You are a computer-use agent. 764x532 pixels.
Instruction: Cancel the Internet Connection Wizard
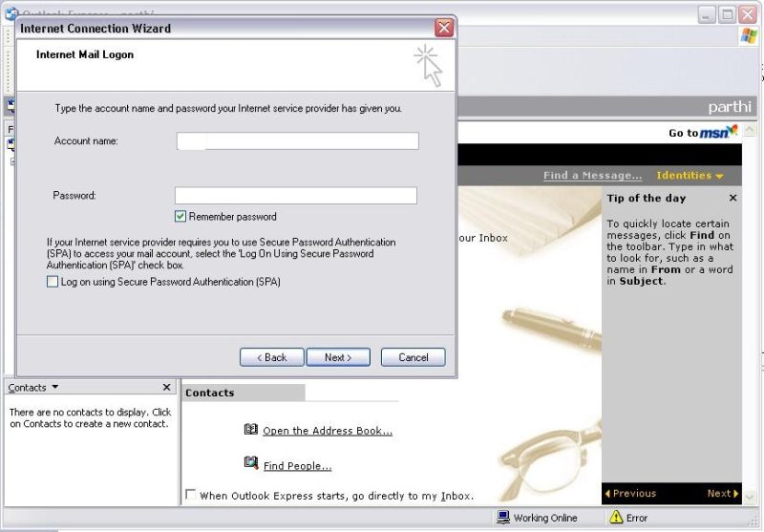414,357
